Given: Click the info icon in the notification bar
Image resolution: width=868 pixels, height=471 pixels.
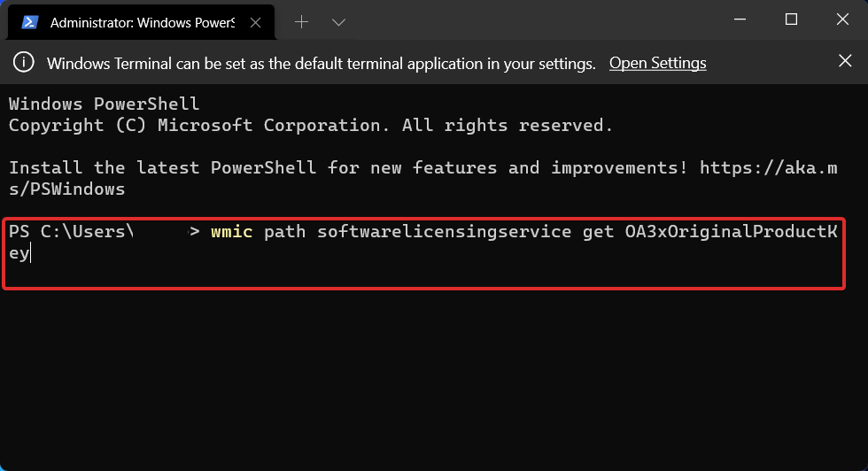Looking at the screenshot, I should pos(26,63).
